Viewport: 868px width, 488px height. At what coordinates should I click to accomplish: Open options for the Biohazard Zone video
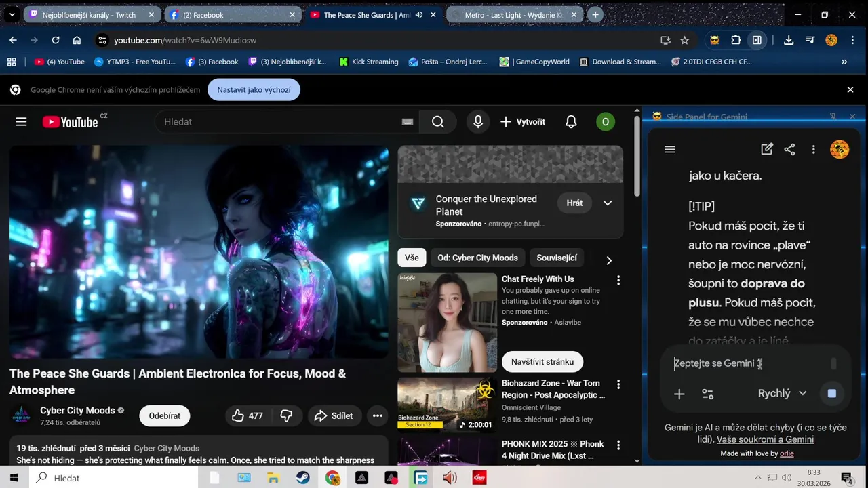click(x=618, y=384)
